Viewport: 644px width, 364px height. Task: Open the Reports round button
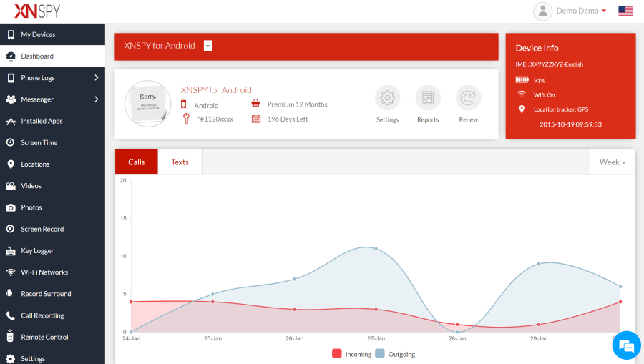click(x=428, y=98)
